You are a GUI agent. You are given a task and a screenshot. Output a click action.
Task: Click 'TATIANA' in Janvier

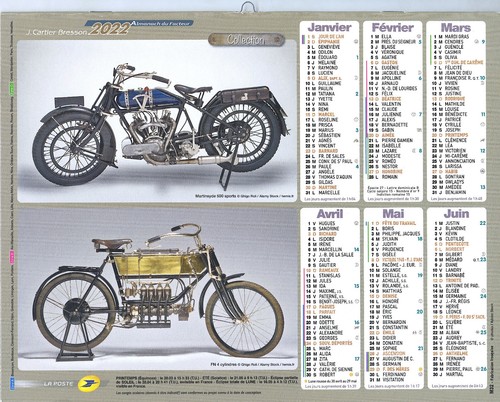tap(326, 94)
